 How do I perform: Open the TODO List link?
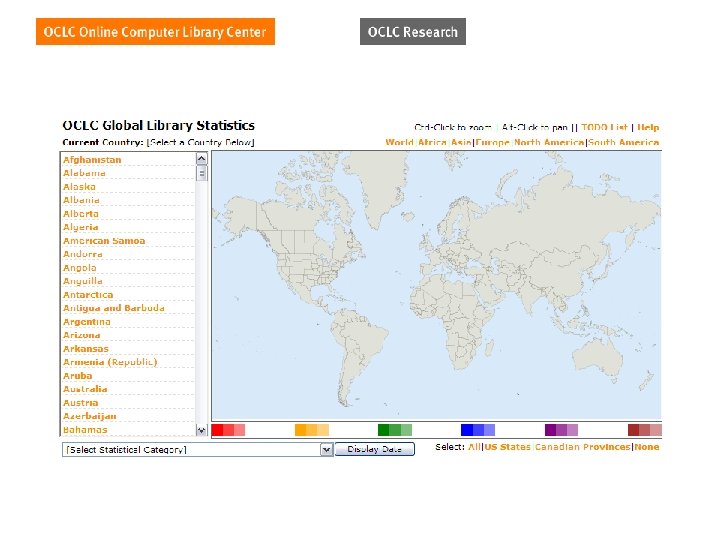click(x=604, y=127)
